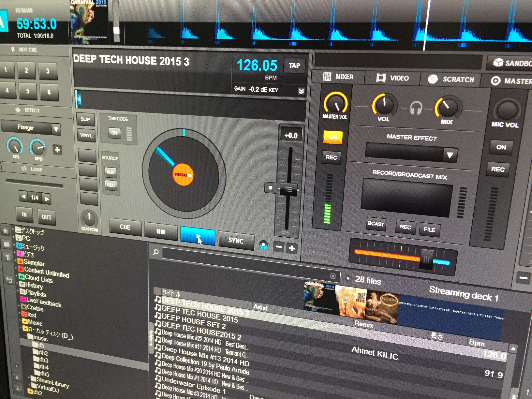Click the pitch plus button
Viewport: 532px width, 399px height.
292,248
